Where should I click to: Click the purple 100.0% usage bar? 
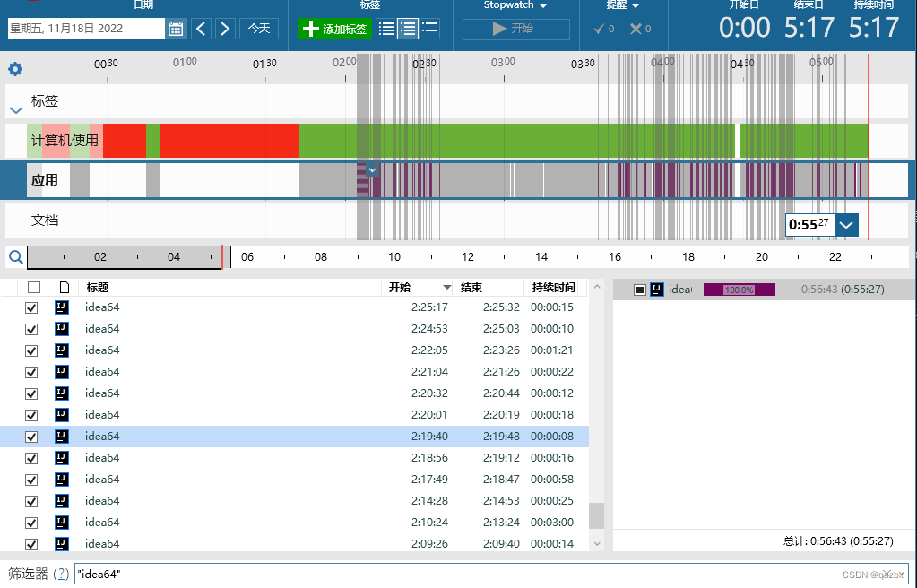pos(740,290)
